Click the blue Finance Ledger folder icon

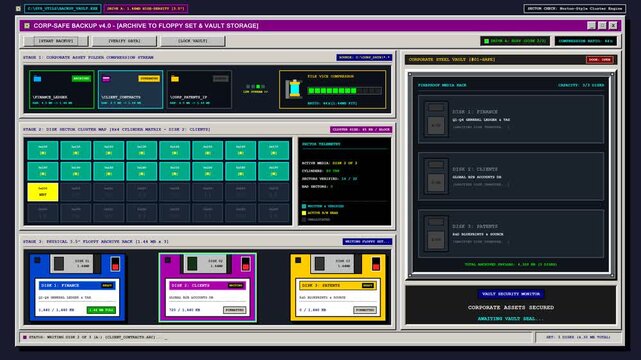38,78
